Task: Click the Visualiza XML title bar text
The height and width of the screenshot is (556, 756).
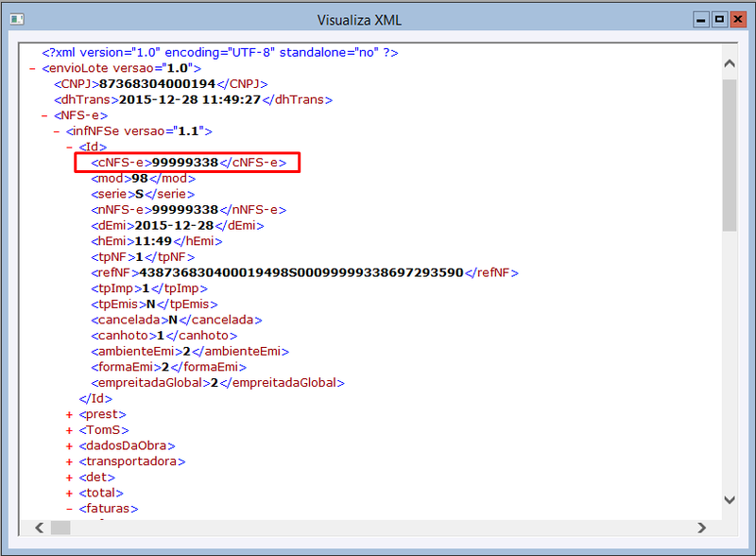Action: pyautogui.click(x=359, y=20)
